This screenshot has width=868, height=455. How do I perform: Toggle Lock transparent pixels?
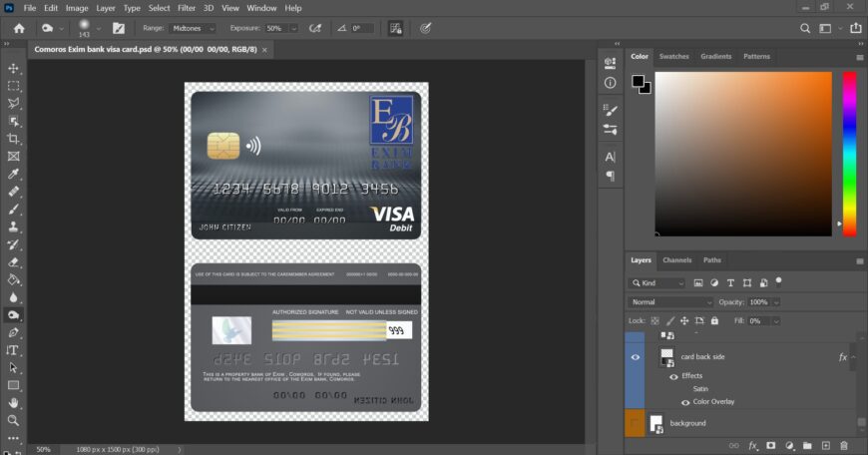(654, 321)
